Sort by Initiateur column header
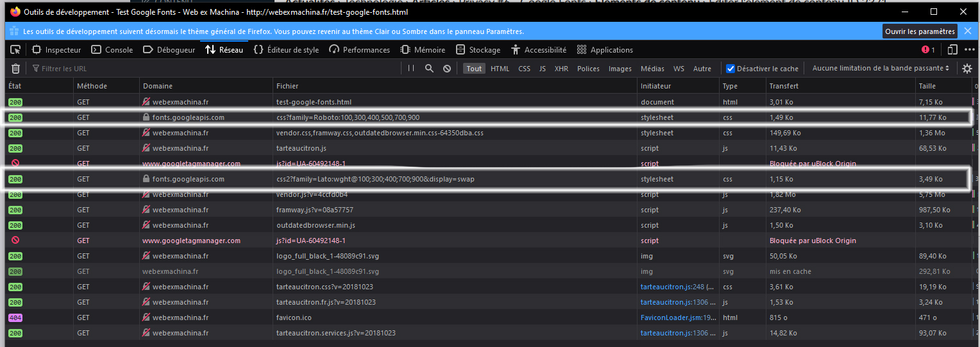 [678, 86]
